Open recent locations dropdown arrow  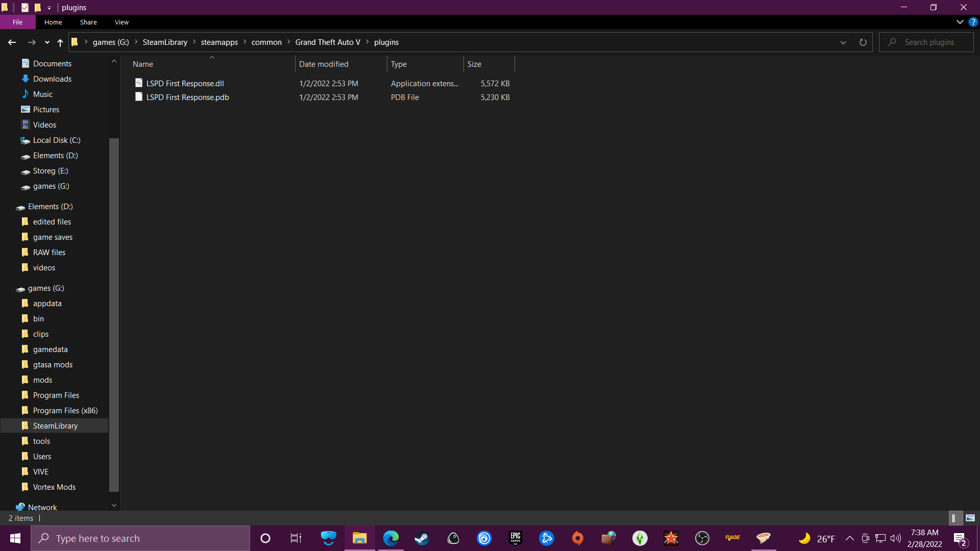click(x=47, y=42)
